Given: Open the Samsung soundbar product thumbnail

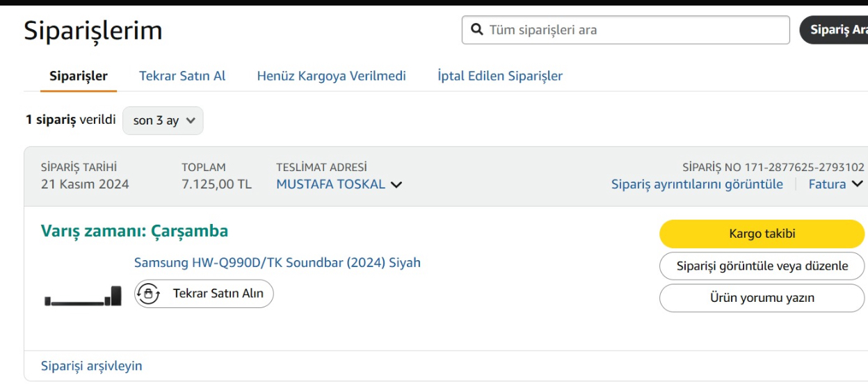Looking at the screenshot, I should point(83,297).
